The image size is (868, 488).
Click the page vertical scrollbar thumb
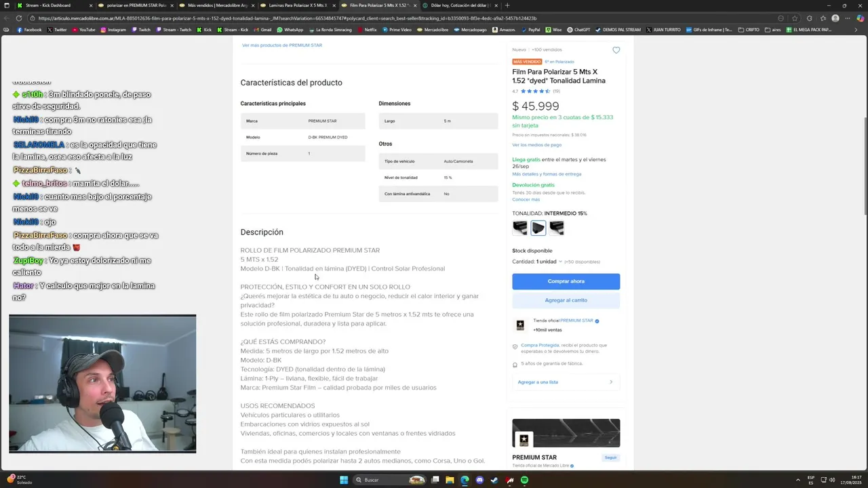865,166
